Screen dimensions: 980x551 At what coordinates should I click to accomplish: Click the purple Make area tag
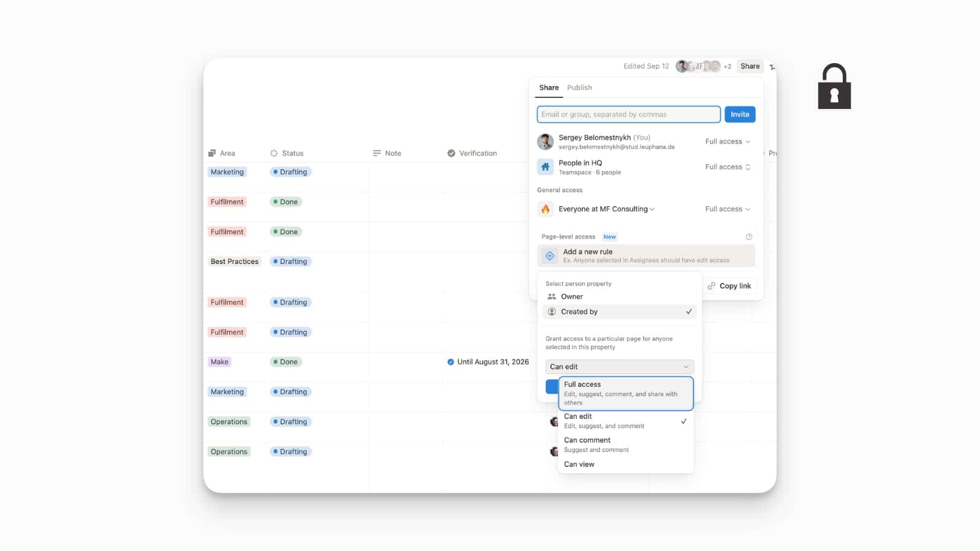(219, 361)
